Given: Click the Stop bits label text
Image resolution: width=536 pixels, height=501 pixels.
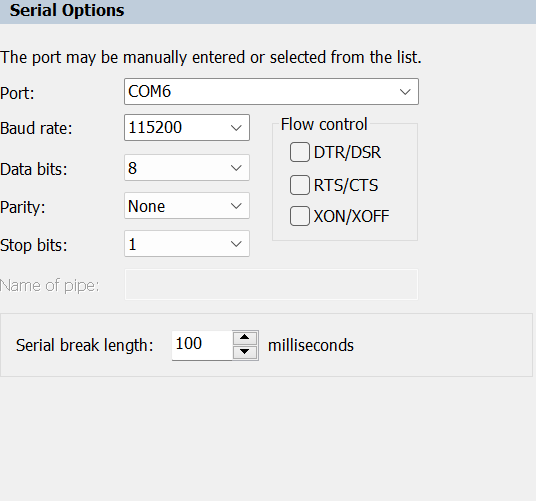Looking at the screenshot, I should tap(34, 245).
